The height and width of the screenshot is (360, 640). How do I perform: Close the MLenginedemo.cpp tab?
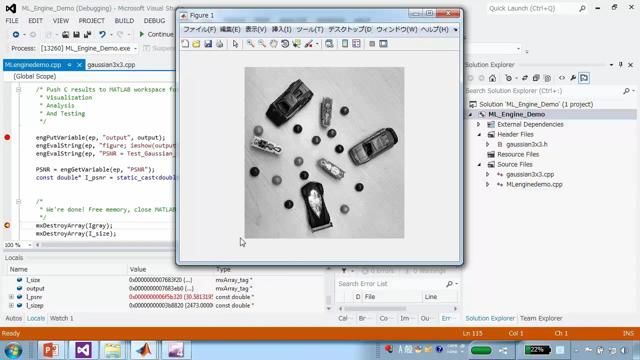tap(80, 64)
